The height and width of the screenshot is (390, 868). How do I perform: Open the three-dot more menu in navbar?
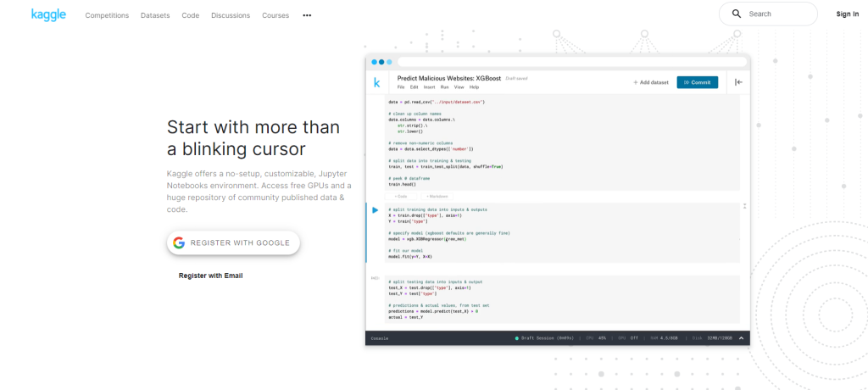coord(307,15)
